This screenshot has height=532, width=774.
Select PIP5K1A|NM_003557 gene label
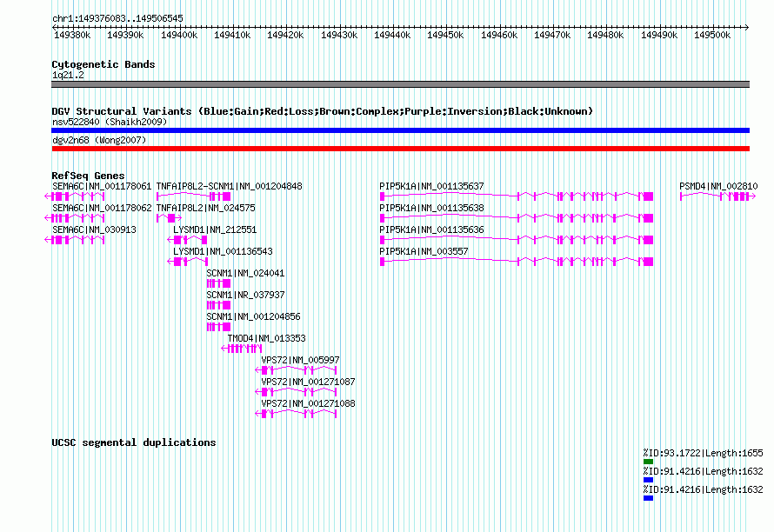pos(424,251)
